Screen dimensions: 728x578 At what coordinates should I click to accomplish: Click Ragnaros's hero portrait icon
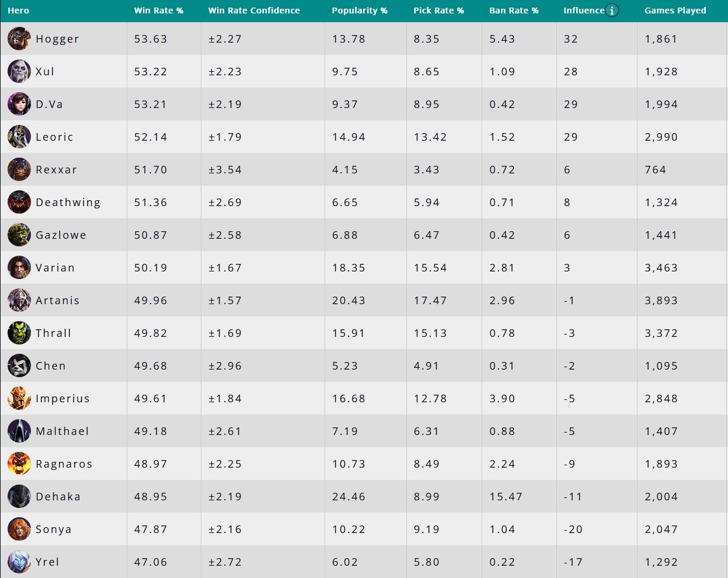tap(19, 464)
